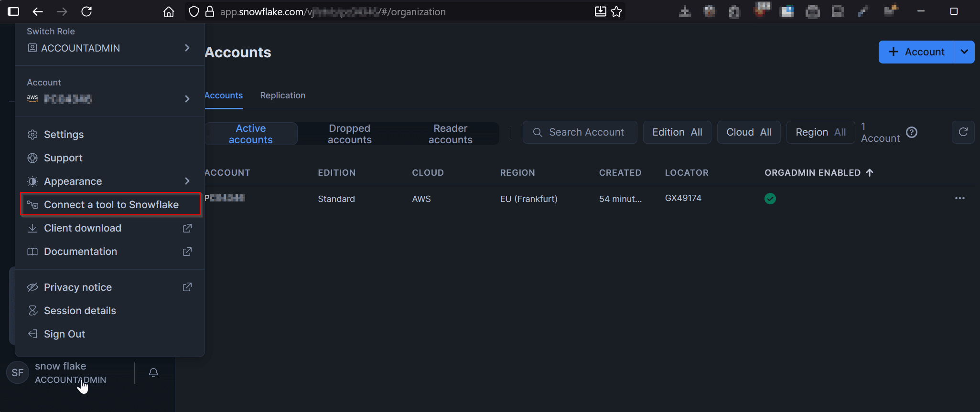The height and width of the screenshot is (412, 980).
Task: Select the Active accounts filter
Action: [x=251, y=134]
